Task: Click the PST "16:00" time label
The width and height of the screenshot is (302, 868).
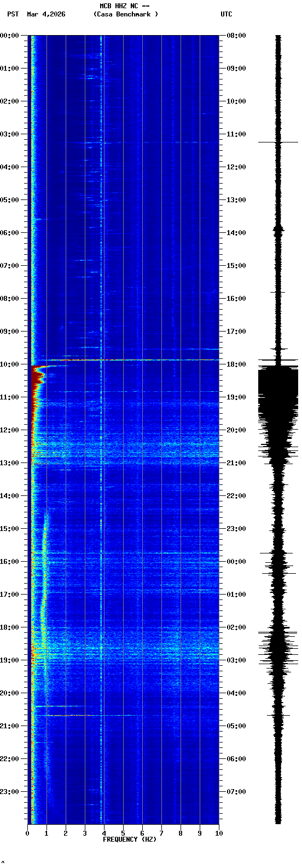Action: click(9, 562)
